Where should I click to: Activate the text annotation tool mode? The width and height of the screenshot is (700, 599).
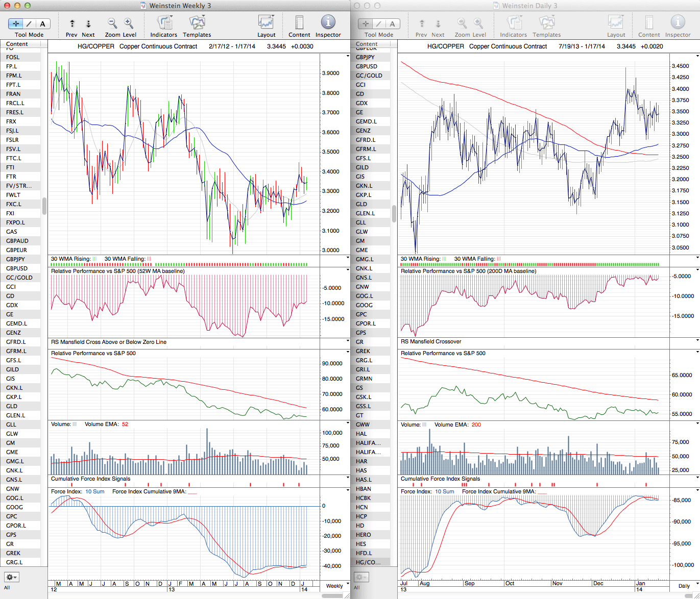tap(42, 23)
